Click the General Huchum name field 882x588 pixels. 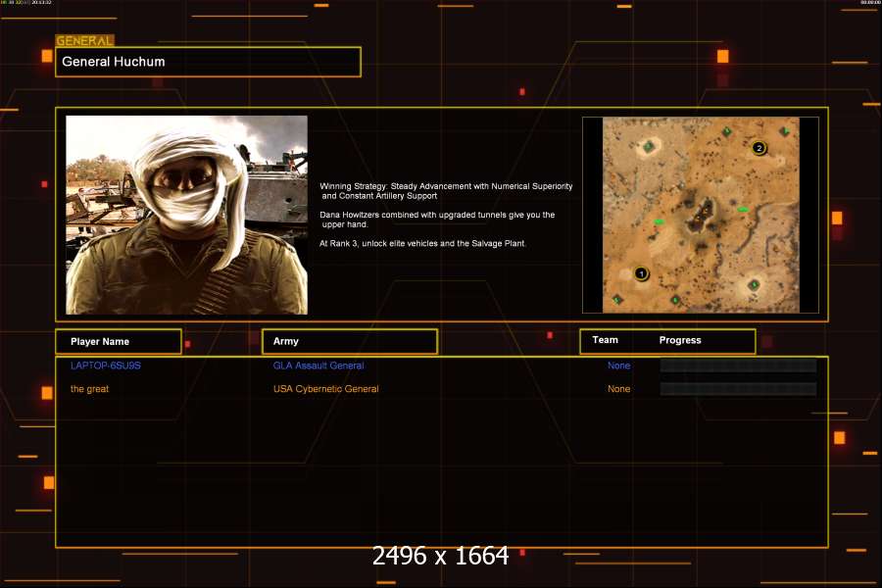click(x=208, y=62)
